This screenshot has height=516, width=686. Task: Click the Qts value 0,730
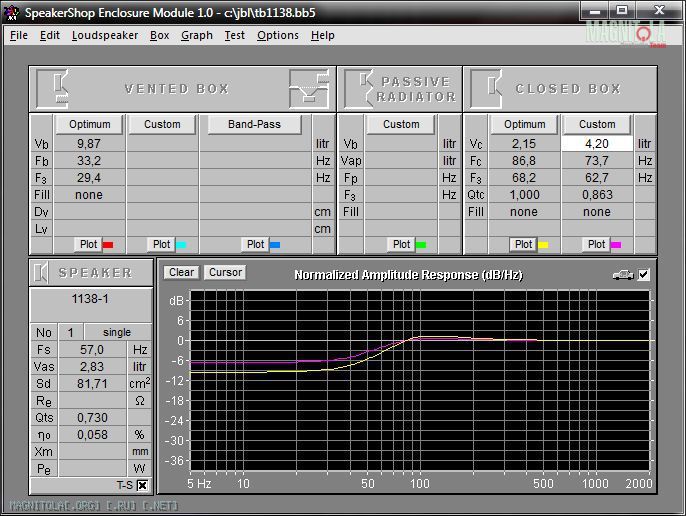point(92,418)
